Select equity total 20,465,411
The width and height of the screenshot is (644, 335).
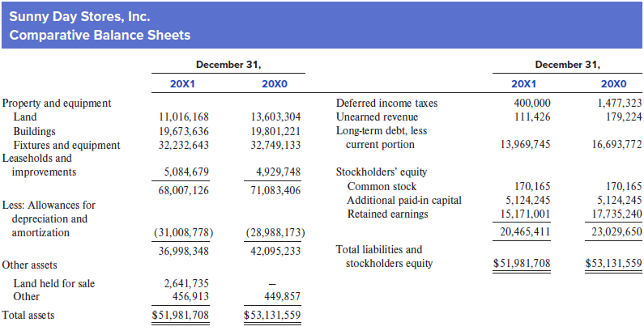pos(525,231)
